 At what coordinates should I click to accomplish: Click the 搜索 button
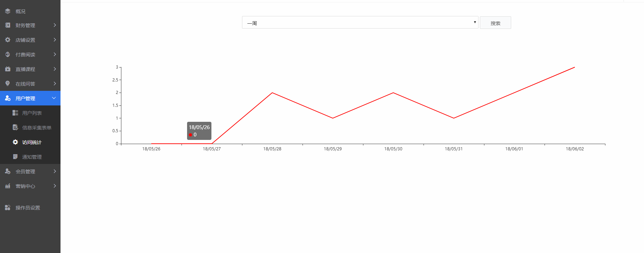point(495,23)
